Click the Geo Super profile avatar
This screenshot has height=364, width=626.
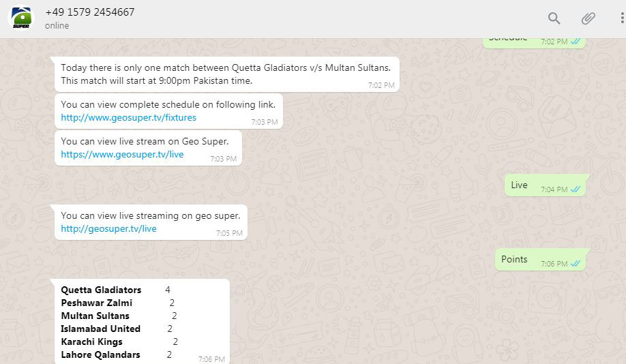(19, 18)
